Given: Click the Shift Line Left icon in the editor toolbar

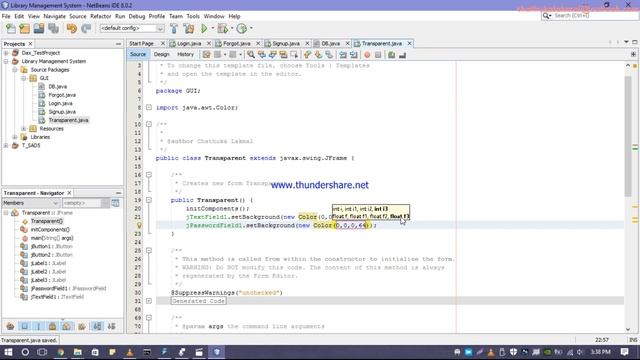Looking at the screenshot, I should (x=343, y=55).
